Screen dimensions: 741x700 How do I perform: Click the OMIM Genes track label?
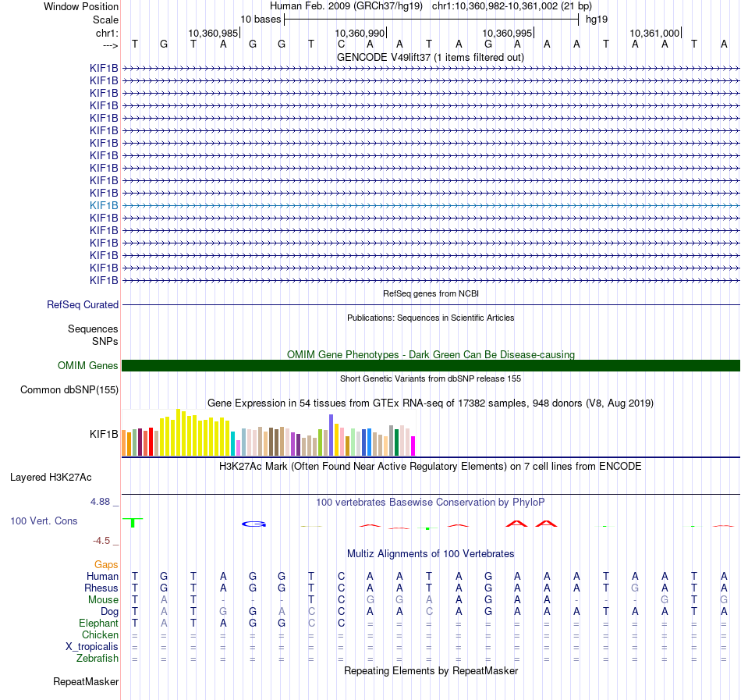88,365
